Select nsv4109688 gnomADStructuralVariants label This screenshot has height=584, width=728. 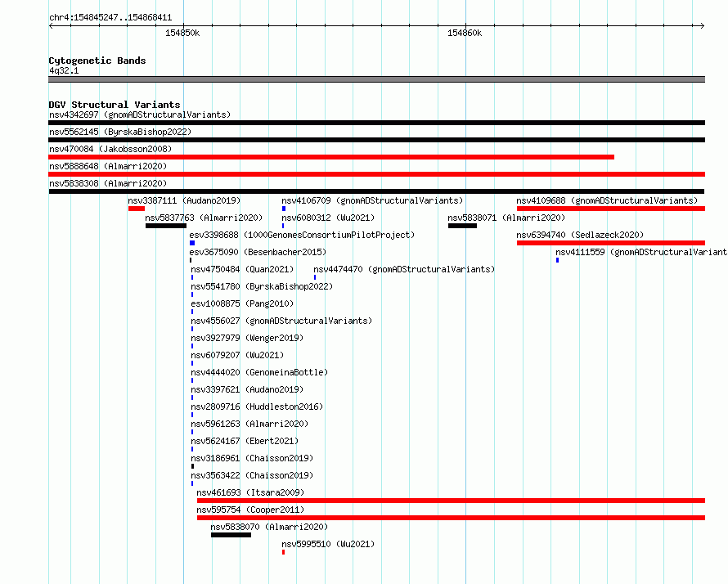[607, 200]
